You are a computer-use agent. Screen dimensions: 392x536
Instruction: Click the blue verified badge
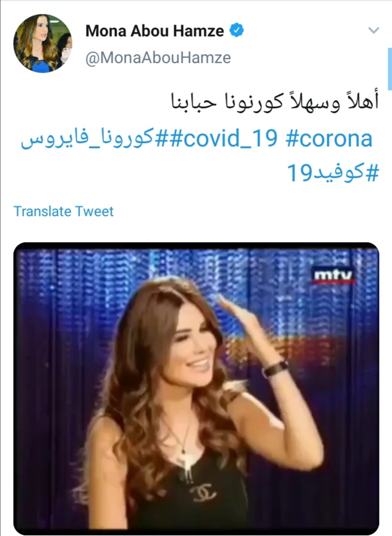pyautogui.click(x=236, y=31)
